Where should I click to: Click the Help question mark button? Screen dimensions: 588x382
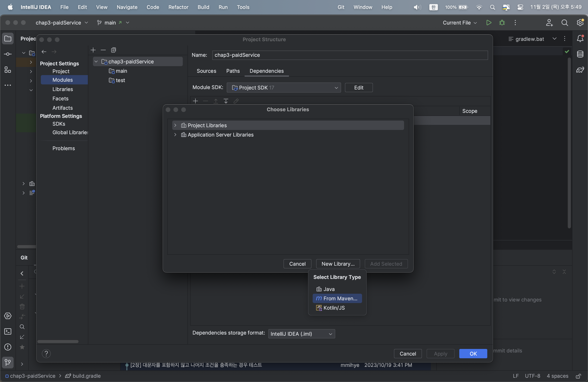(46, 353)
